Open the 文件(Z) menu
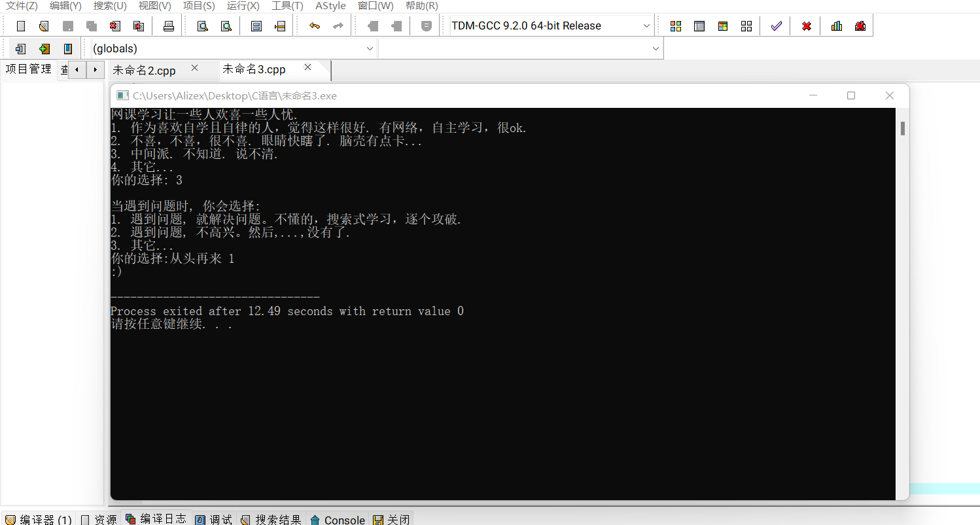 click(x=22, y=6)
